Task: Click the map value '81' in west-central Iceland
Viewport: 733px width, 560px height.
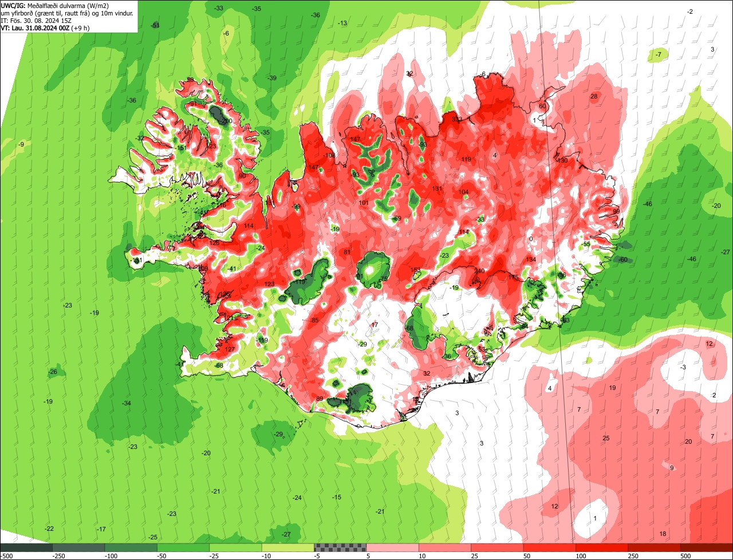Action: click(x=347, y=252)
